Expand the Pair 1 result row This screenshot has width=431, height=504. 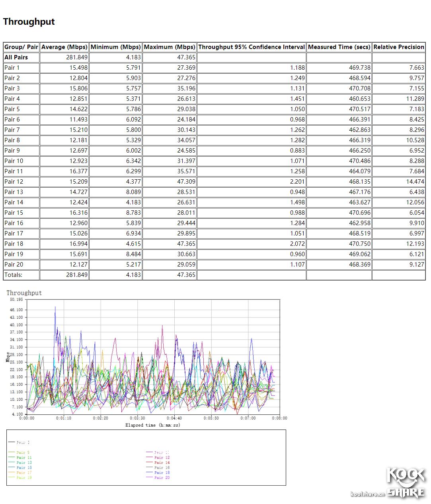pyautogui.click(x=12, y=67)
